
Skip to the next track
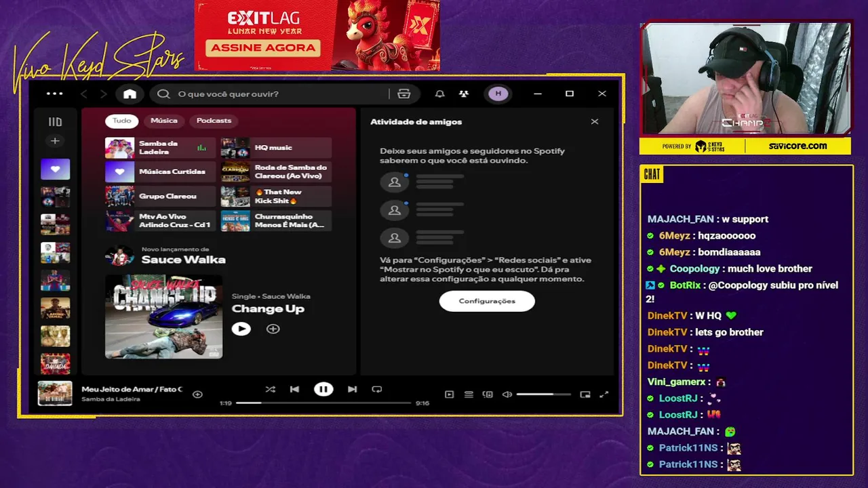(352, 389)
